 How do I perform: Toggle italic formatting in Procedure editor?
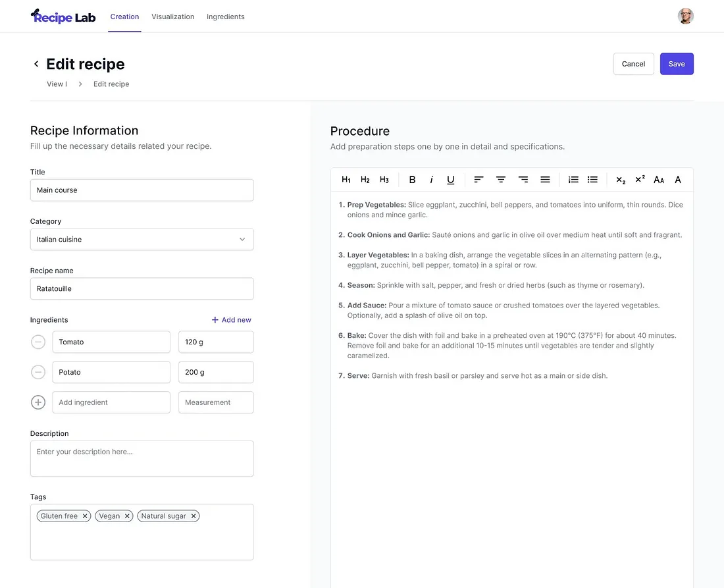pos(431,180)
